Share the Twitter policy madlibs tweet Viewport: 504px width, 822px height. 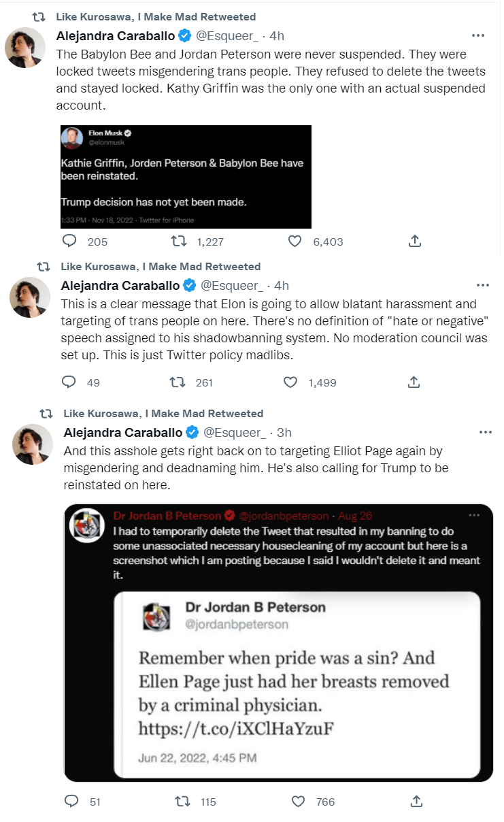(x=414, y=382)
